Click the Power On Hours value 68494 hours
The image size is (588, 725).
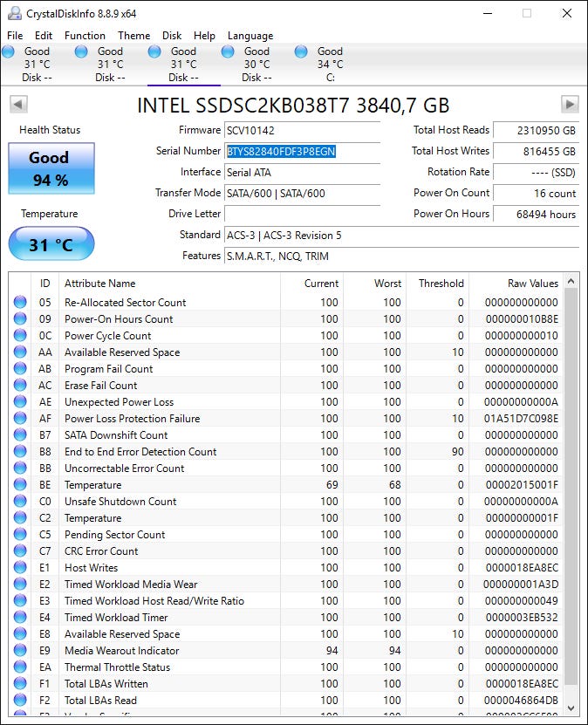pos(537,214)
